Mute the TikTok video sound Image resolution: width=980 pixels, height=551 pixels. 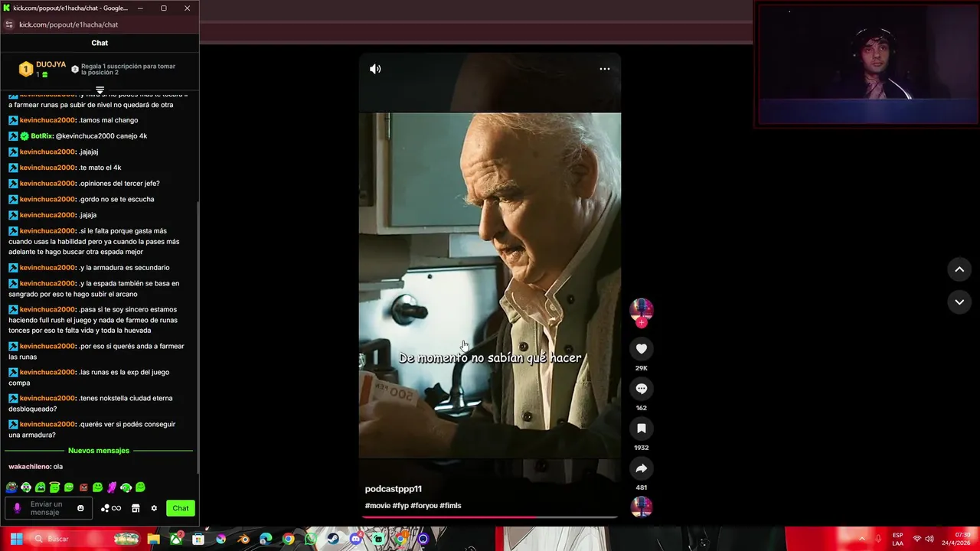[375, 69]
